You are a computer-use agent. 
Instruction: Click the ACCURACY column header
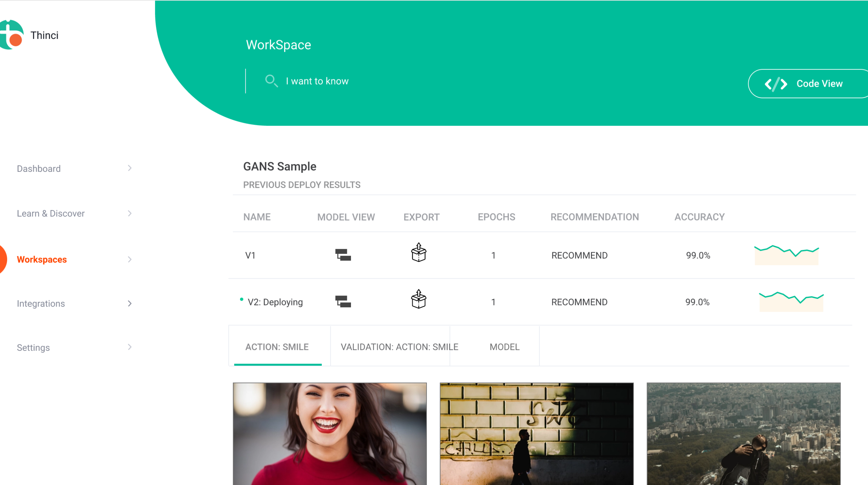click(699, 217)
